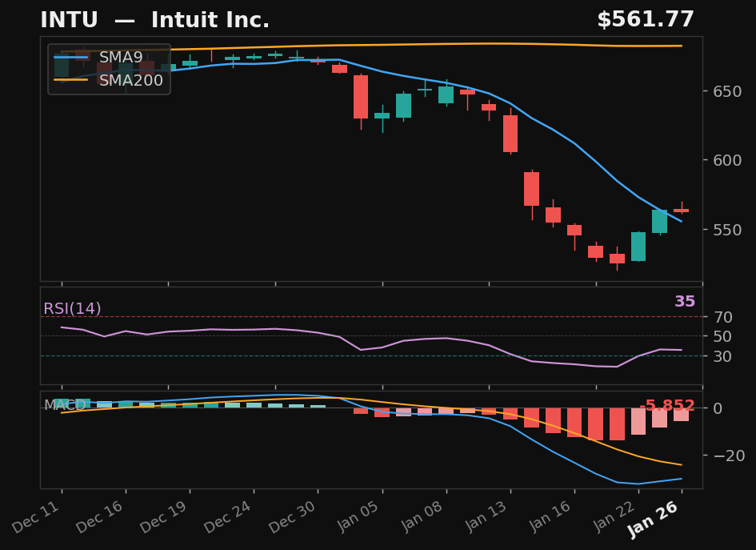Click the 650 price axis label
Image resolution: width=756 pixels, height=550 pixels.
(x=727, y=91)
